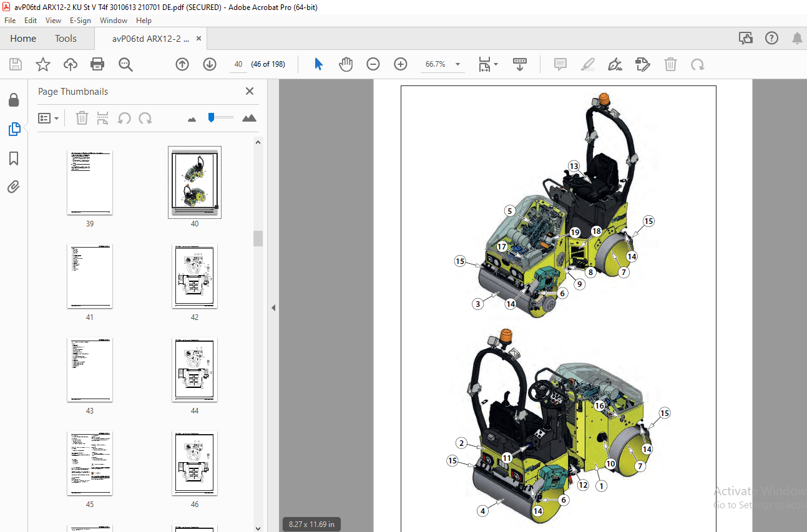807x532 pixels.
Task: Activate the hand pan tool
Action: point(346,64)
